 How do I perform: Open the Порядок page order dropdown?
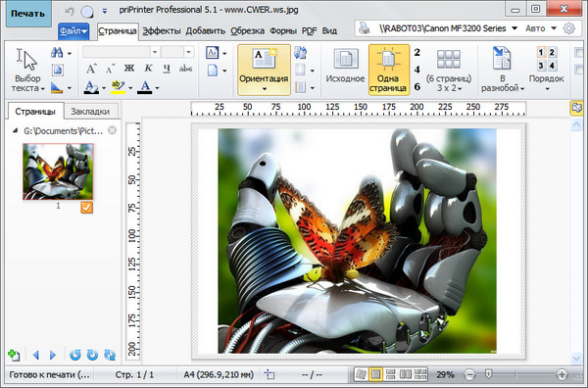coord(547,70)
